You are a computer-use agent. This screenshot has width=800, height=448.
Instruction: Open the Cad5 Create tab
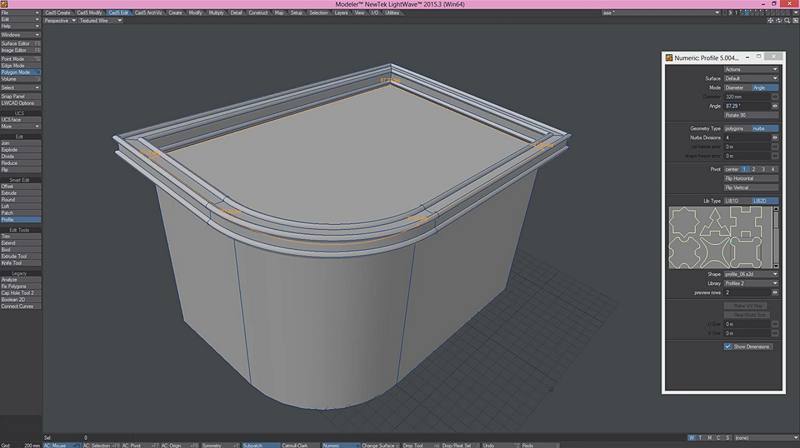coord(57,12)
